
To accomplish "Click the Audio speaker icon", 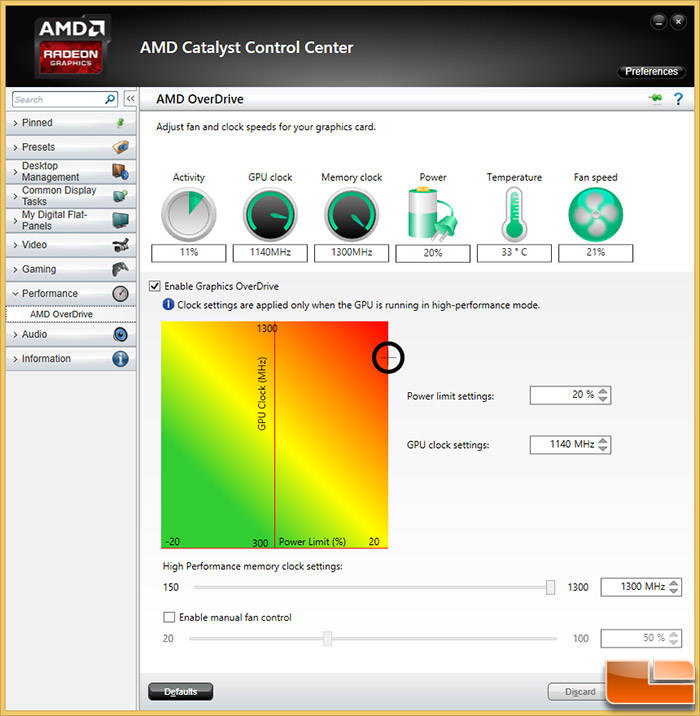I will pyautogui.click(x=121, y=334).
